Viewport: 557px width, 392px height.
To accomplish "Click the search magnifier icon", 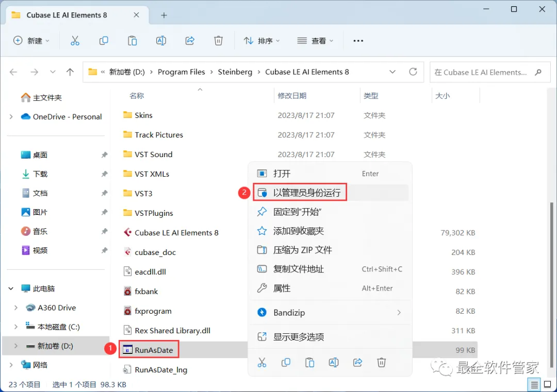I will (x=538, y=72).
